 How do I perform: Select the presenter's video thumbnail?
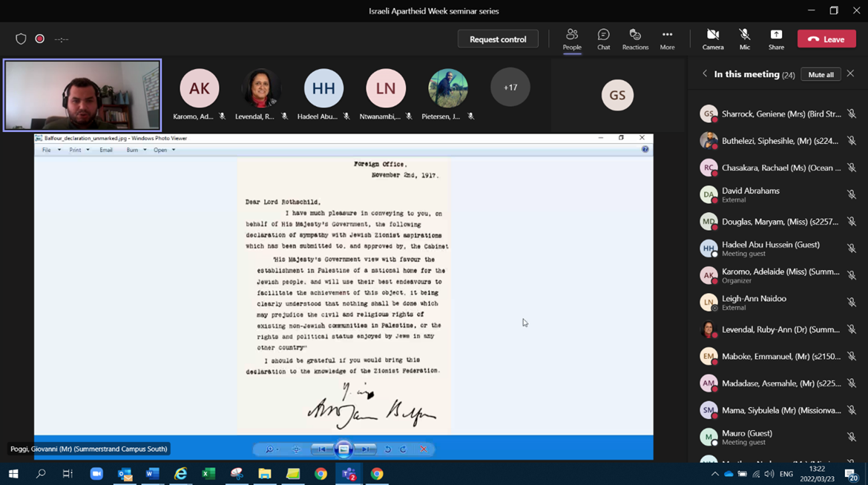[82, 95]
